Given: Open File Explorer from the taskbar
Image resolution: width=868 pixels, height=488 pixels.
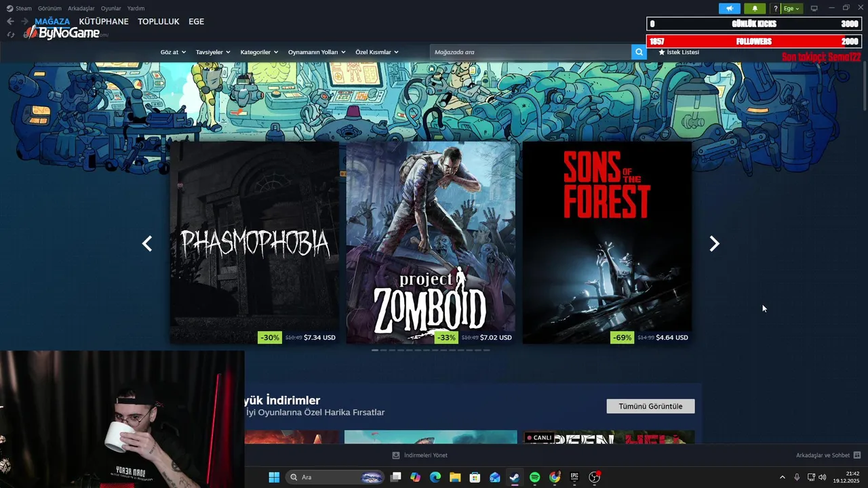Looking at the screenshot, I should tap(455, 477).
